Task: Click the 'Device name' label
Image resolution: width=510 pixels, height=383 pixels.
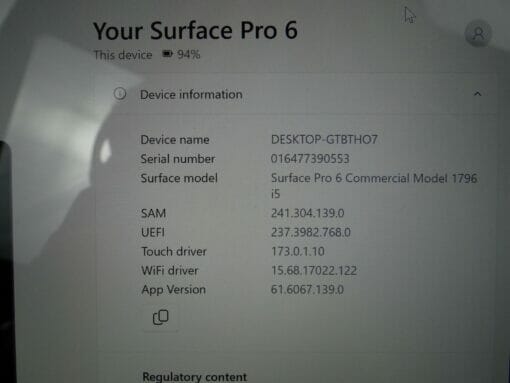Action: pos(175,140)
